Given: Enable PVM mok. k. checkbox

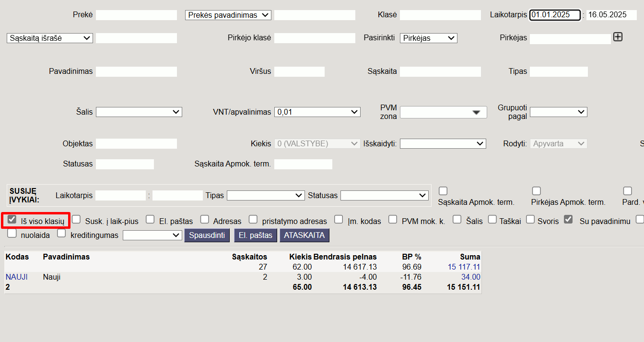Looking at the screenshot, I should 393,220.
